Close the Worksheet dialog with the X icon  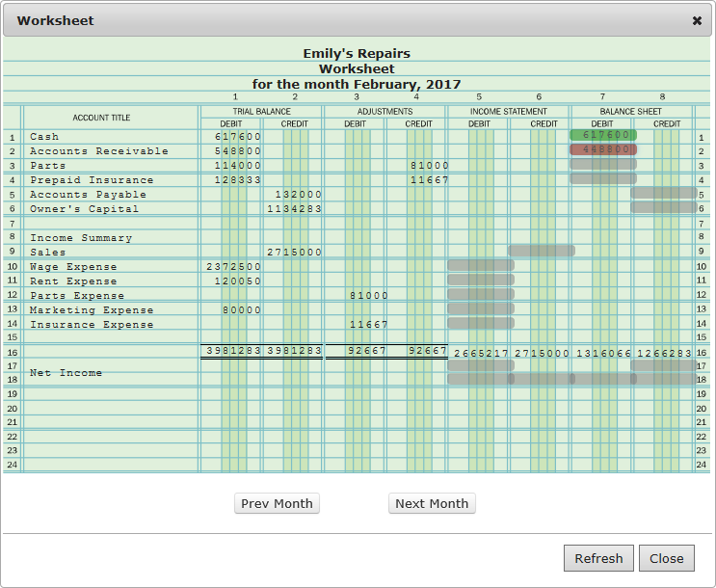coord(697,20)
